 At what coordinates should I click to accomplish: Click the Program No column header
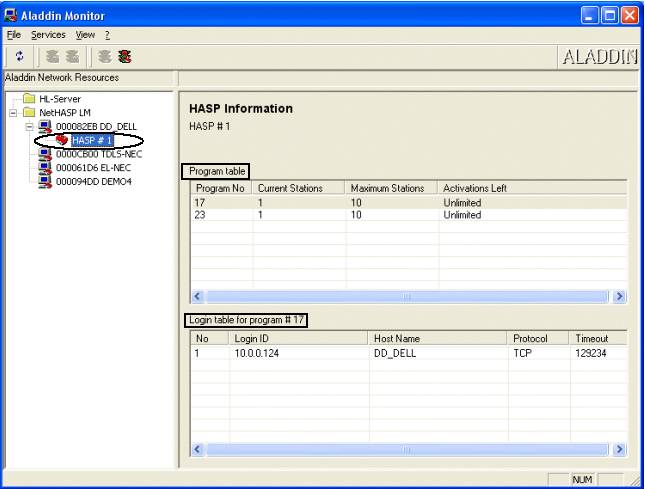(221, 188)
